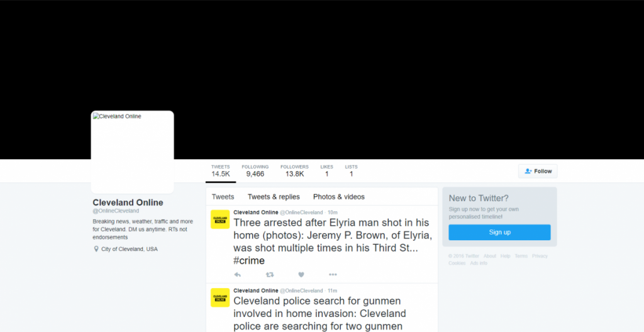Click the 'Cleveland police search for gunmen' tweet text
Viewport: 644px width, 332px height.
point(319,314)
